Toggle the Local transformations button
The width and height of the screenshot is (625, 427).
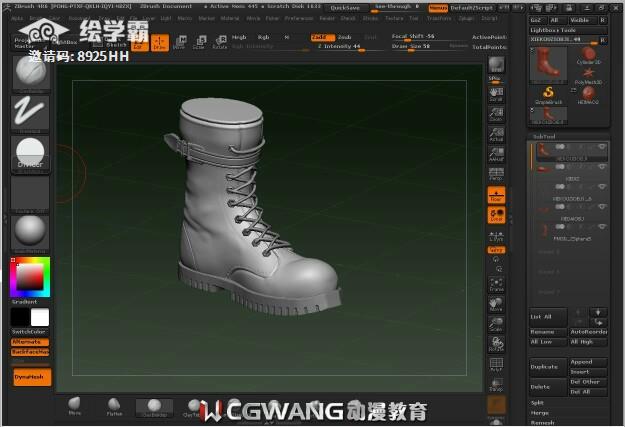point(496,215)
